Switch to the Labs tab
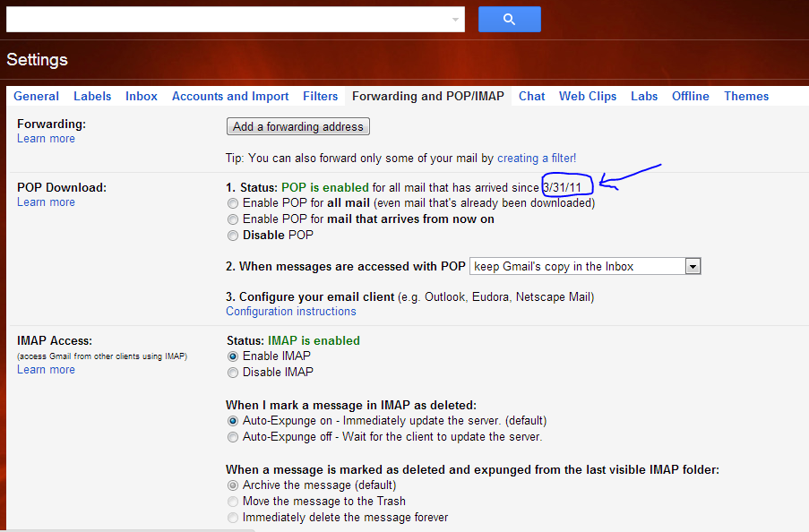809x532 pixels. pos(644,95)
